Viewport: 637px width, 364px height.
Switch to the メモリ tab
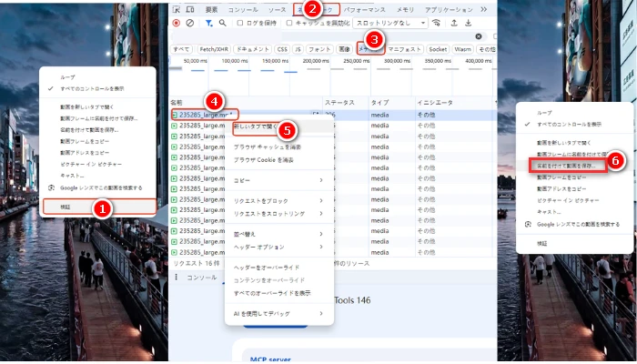click(x=406, y=10)
